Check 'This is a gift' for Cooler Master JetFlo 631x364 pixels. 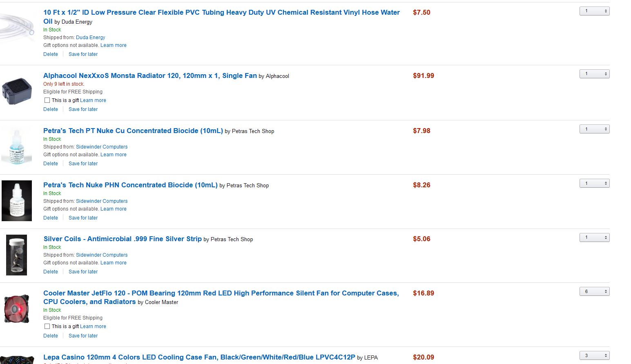coord(47,326)
